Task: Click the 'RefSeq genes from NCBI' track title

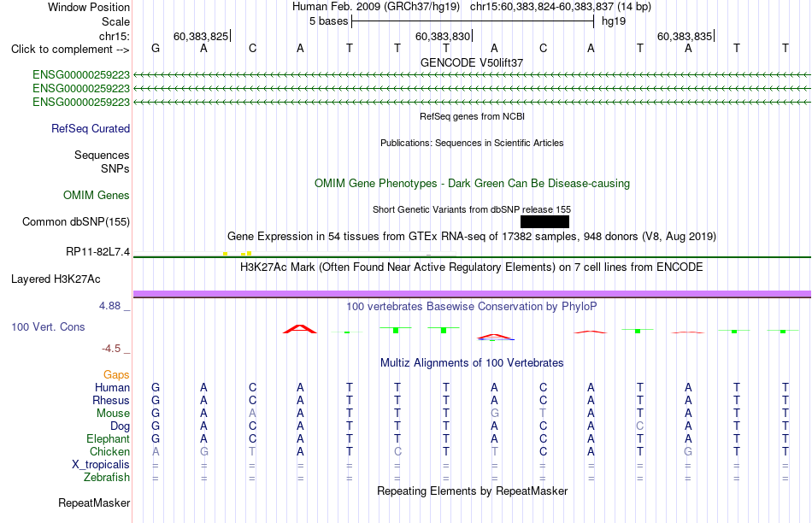Action: (472, 116)
